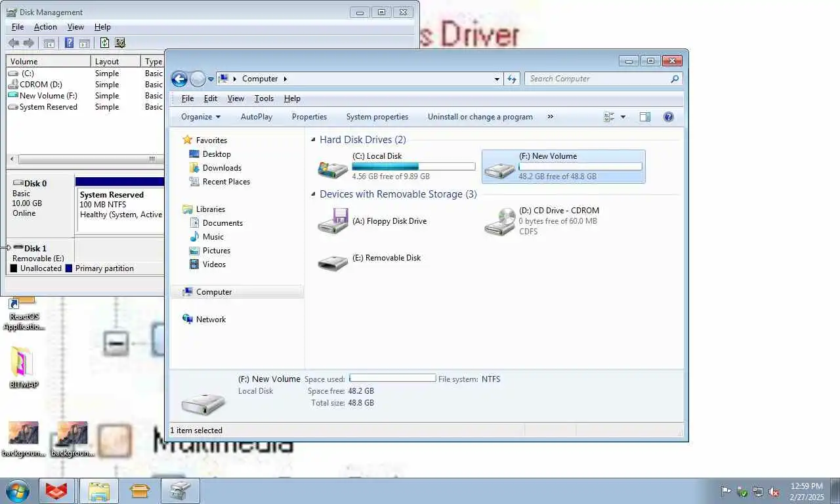840x504 pixels.
Task: Open Edit menu in Explorer window
Action: point(211,98)
